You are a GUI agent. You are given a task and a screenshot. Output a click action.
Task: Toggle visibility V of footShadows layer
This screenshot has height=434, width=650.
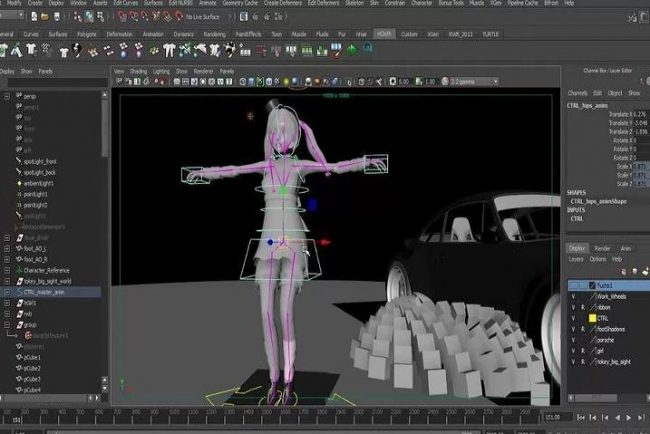tap(573, 329)
